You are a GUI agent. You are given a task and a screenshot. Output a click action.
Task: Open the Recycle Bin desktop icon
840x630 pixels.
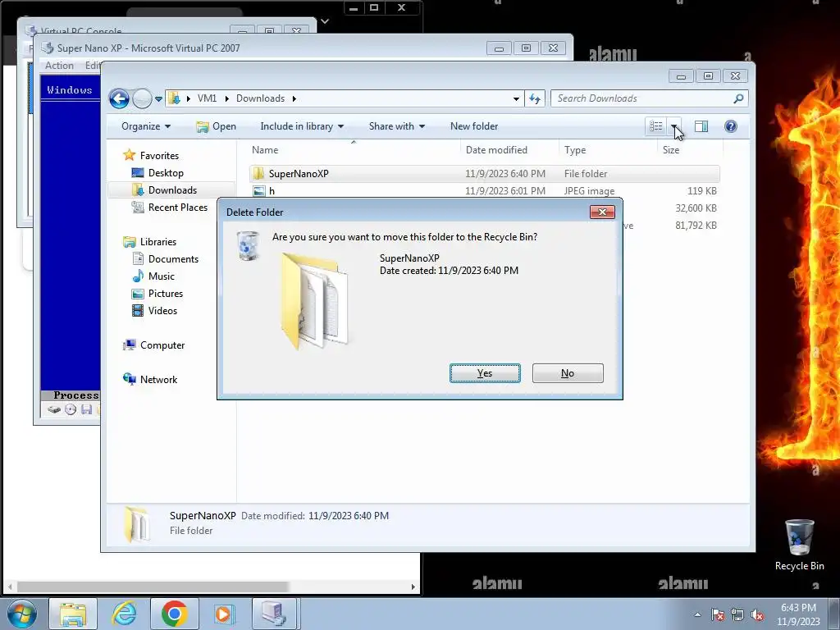coord(799,545)
